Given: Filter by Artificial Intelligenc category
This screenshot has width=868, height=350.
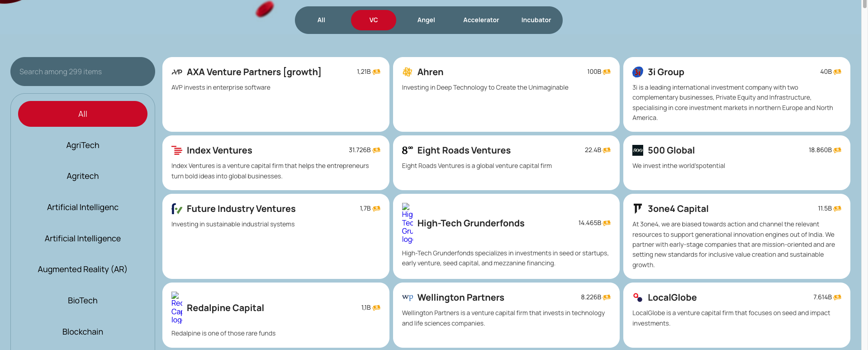Looking at the screenshot, I should (x=83, y=207).
